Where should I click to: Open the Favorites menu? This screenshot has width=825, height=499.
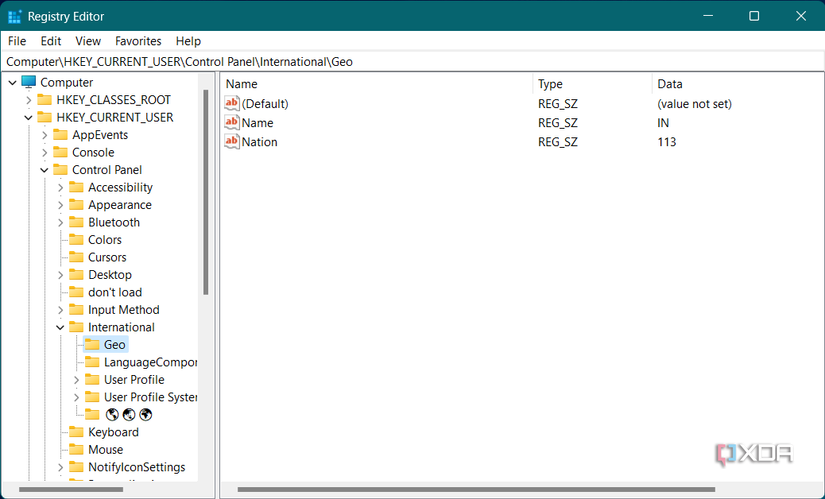138,41
